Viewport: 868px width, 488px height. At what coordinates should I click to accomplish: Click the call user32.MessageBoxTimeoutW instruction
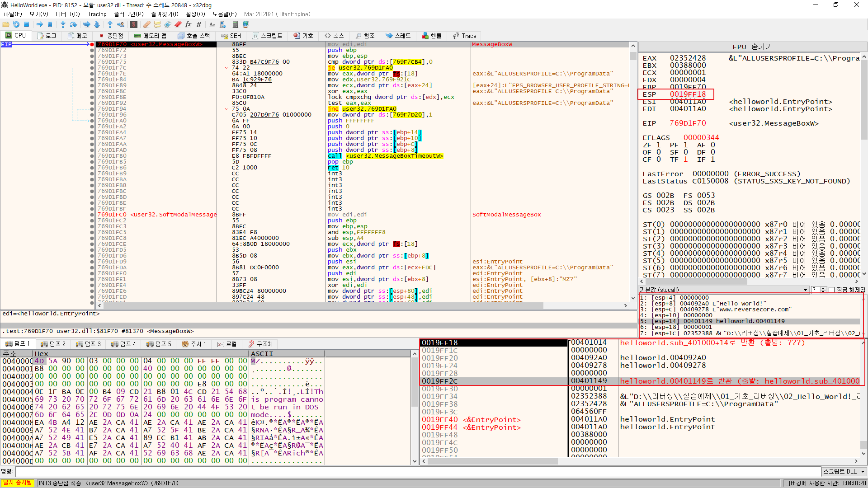386,156
